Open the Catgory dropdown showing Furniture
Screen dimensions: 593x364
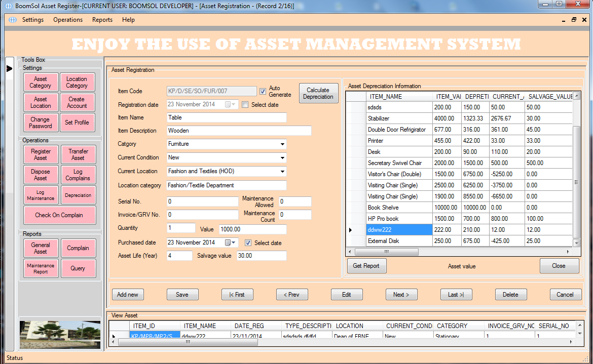(x=282, y=144)
